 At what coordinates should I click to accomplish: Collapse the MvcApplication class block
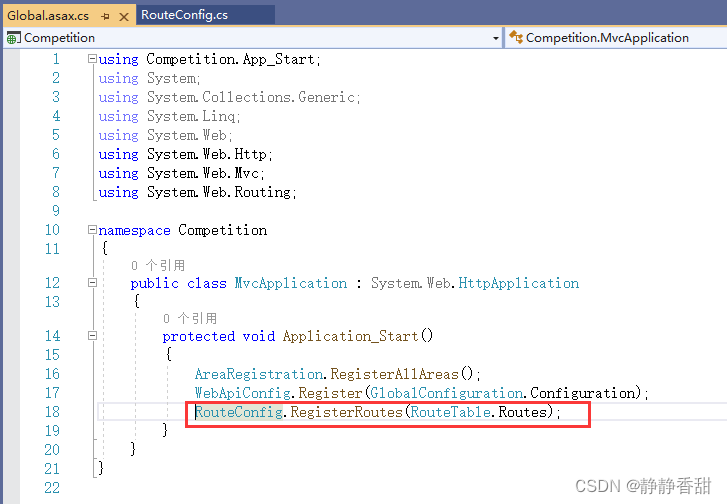pos(92,283)
